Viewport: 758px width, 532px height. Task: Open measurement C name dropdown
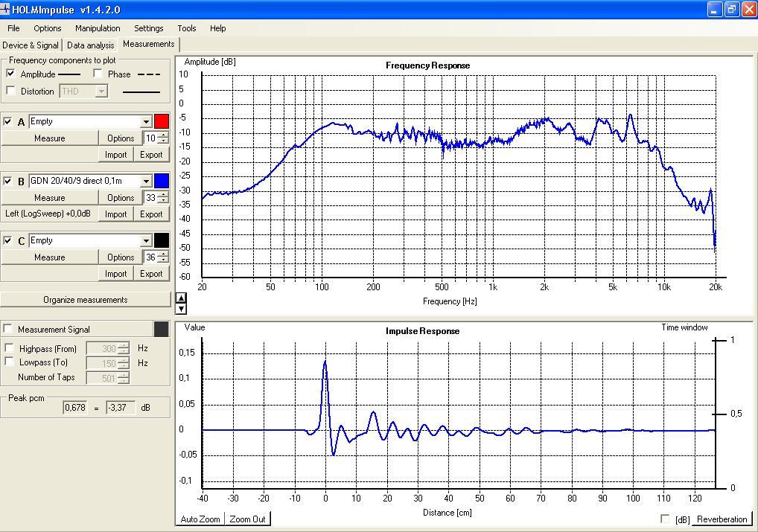(x=146, y=240)
